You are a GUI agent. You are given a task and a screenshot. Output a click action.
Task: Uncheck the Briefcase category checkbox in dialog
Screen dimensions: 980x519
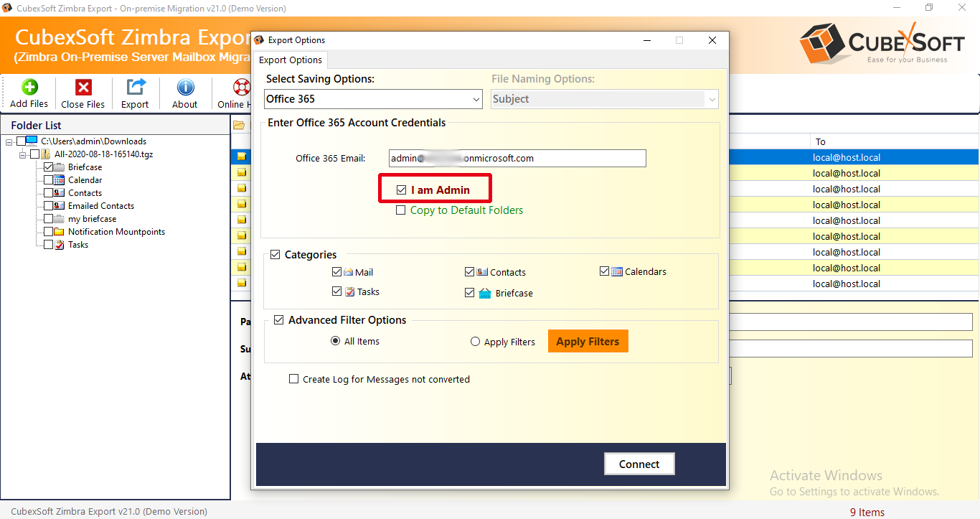tap(470, 293)
